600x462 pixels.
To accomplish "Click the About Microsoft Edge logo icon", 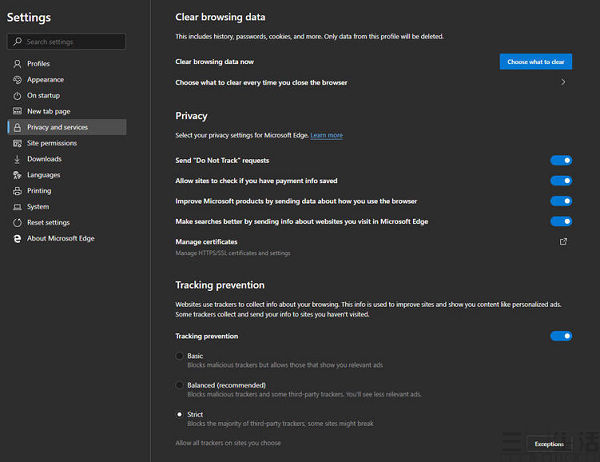I will (x=17, y=238).
